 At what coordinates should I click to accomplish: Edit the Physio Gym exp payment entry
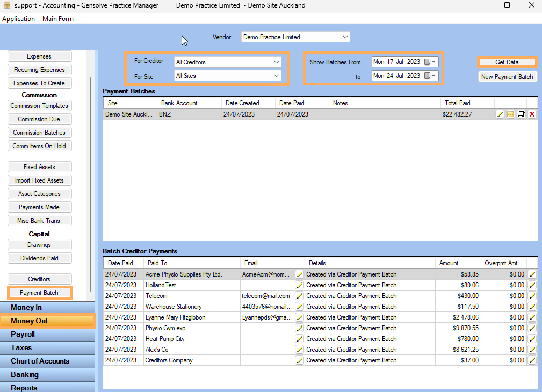(x=299, y=328)
